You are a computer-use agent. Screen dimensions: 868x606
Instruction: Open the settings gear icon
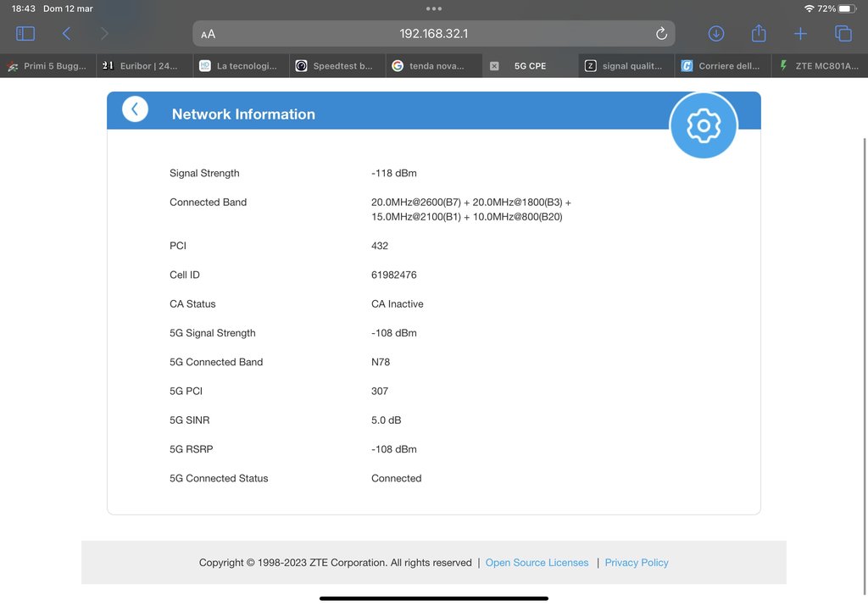click(703, 126)
